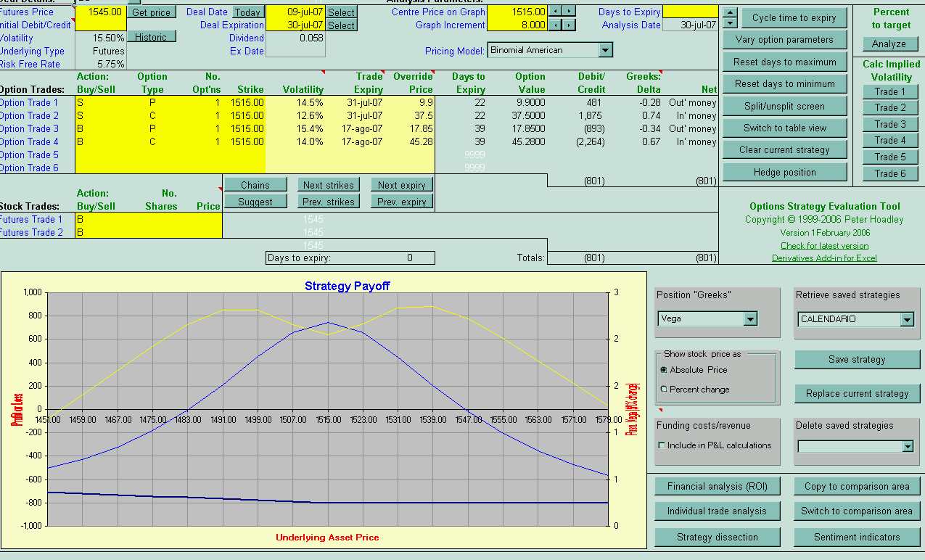Click the Get price button
The image size is (925, 560).
pyautogui.click(x=151, y=12)
